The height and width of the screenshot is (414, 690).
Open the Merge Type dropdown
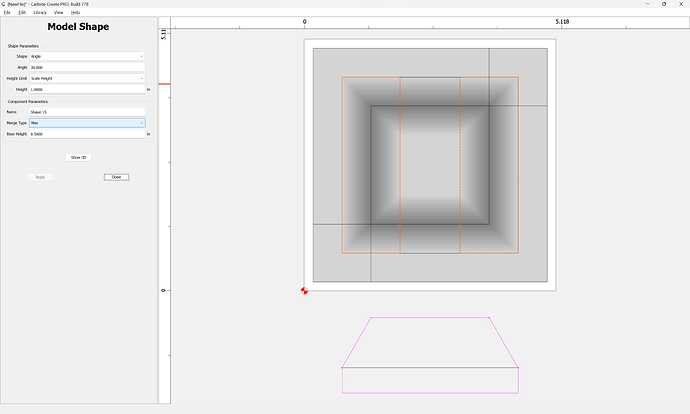click(87, 123)
